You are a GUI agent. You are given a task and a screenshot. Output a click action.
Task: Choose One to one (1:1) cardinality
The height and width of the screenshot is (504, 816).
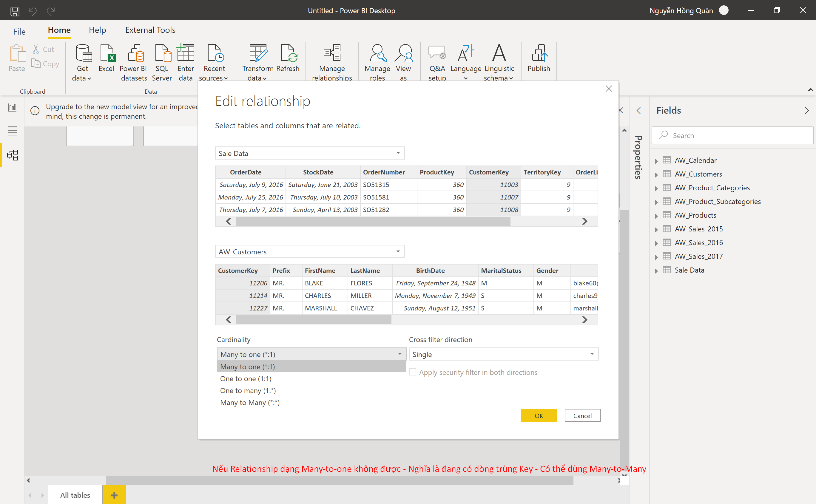[311, 378]
